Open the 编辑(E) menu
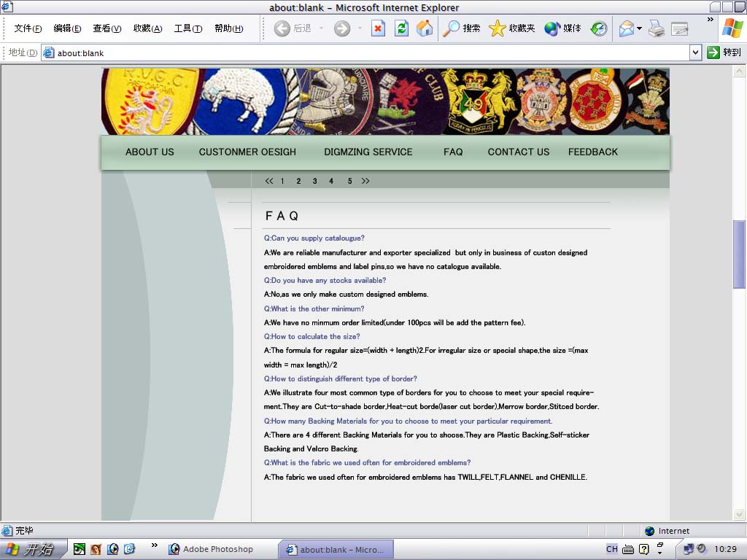Viewport: 747px width, 560px height. pos(67,28)
